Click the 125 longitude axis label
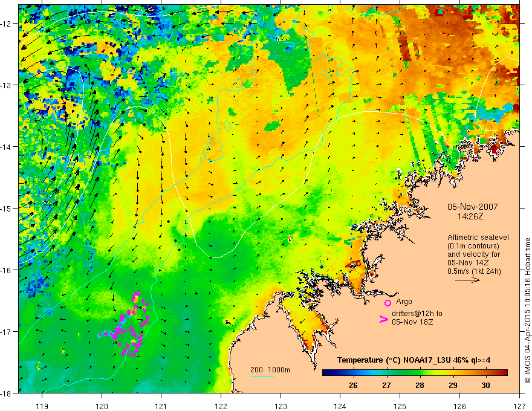532x411 pixels. coord(400,406)
